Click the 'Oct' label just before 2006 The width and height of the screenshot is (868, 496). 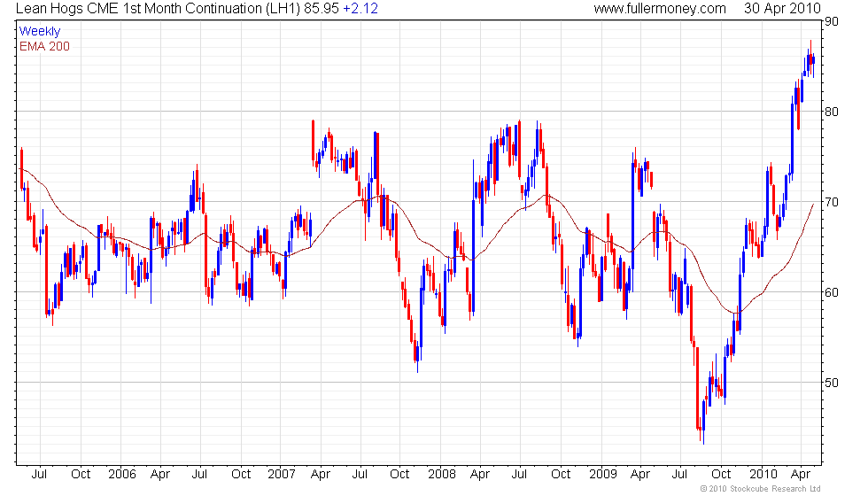(81, 475)
